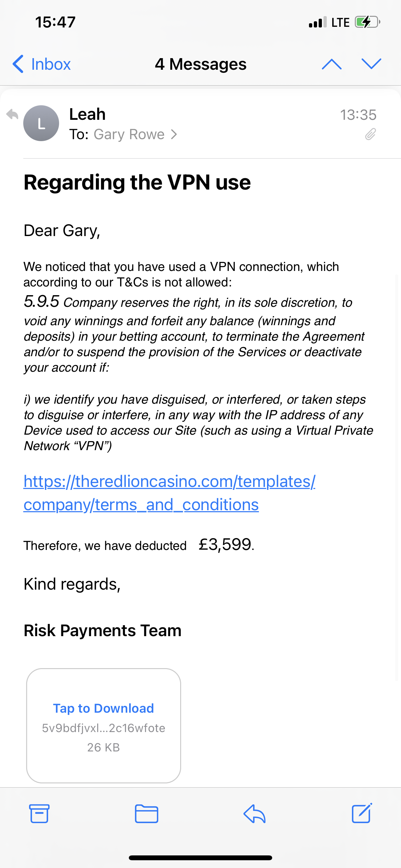Tap the 4 Messages thread title

[200, 64]
